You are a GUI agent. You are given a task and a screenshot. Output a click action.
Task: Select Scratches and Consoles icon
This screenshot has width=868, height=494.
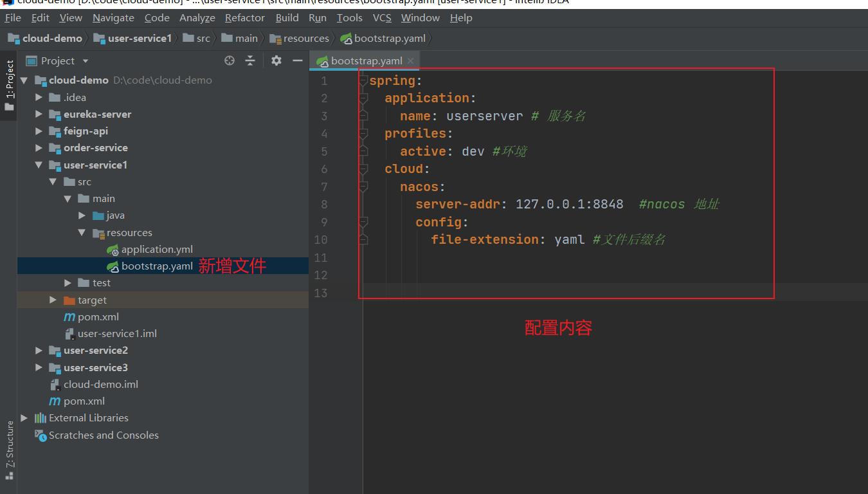pos(41,435)
